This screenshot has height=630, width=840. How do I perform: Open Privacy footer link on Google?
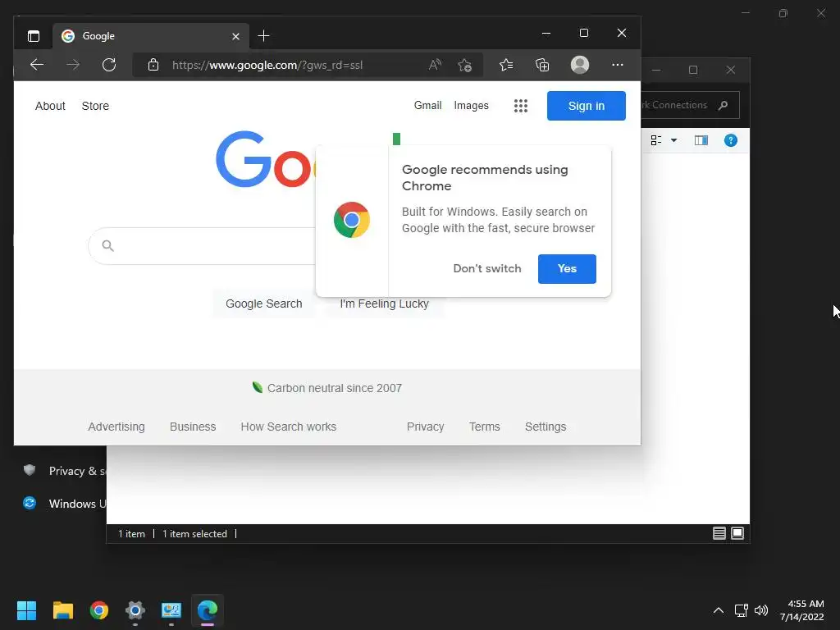[x=426, y=427]
